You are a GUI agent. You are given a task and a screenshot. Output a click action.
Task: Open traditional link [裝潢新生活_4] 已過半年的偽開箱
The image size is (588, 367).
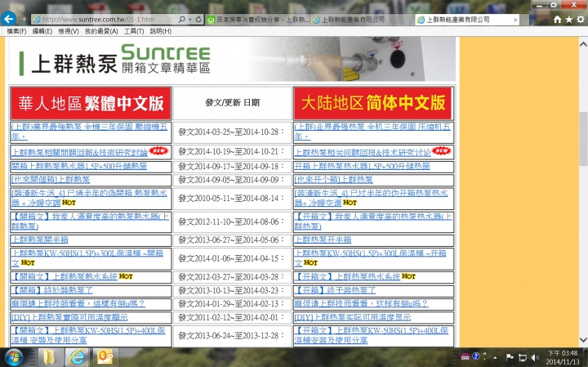pos(89,198)
